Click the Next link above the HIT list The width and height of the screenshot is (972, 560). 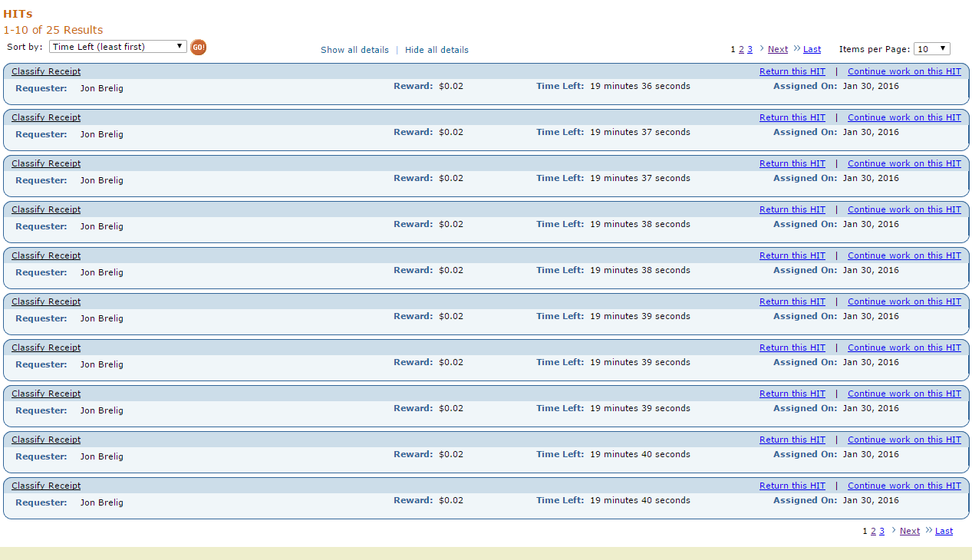[778, 49]
